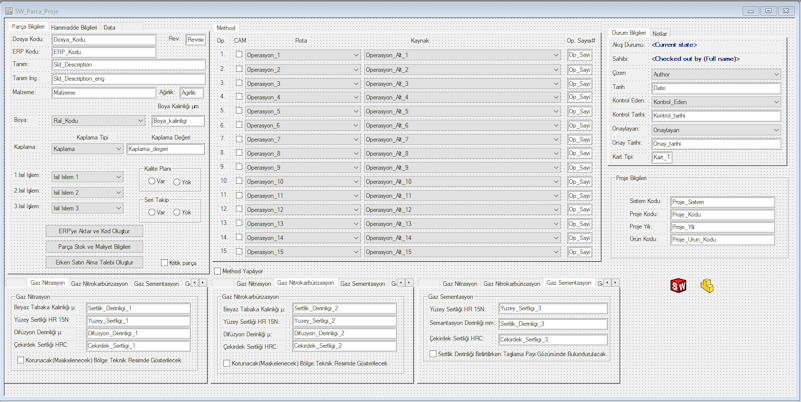This screenshot has height=402, width=801.
Task: Click the Cekirdek_Sertligi_3 input field
Action: (553, 340)
